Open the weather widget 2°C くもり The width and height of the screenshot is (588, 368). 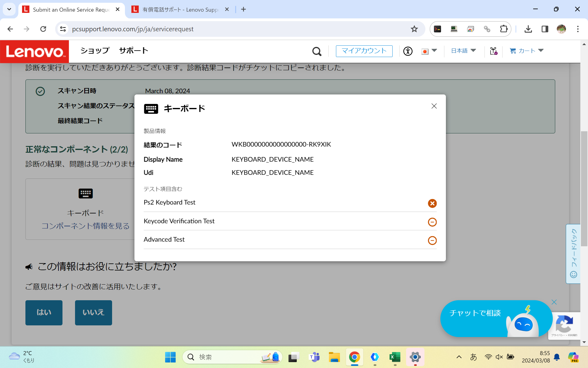pyautogui.click(x=22, y=357)
